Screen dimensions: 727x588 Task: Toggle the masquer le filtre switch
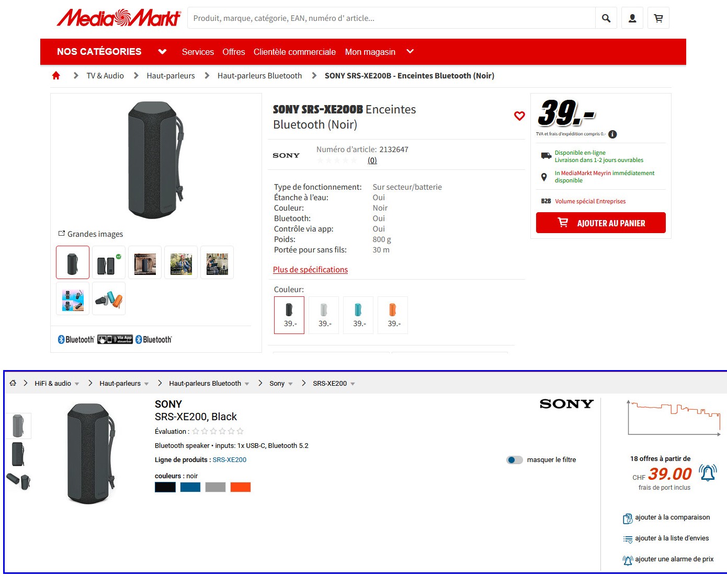[515, 460]
